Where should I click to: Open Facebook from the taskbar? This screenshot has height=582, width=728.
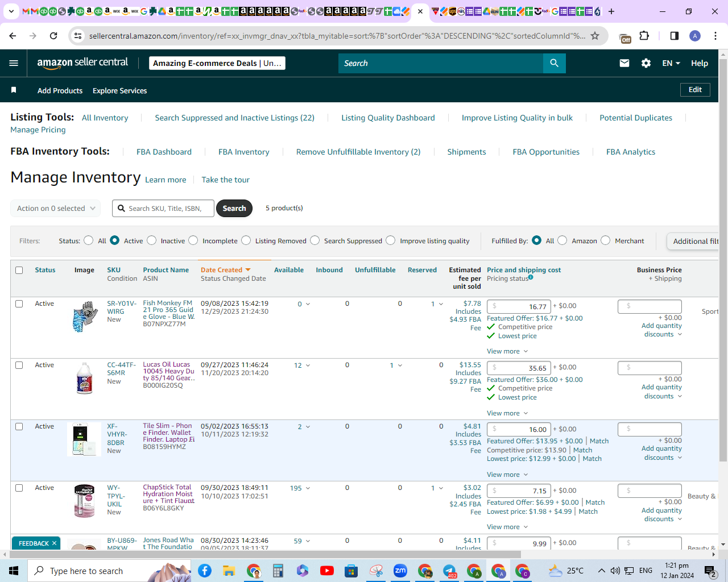pos(205,571)
